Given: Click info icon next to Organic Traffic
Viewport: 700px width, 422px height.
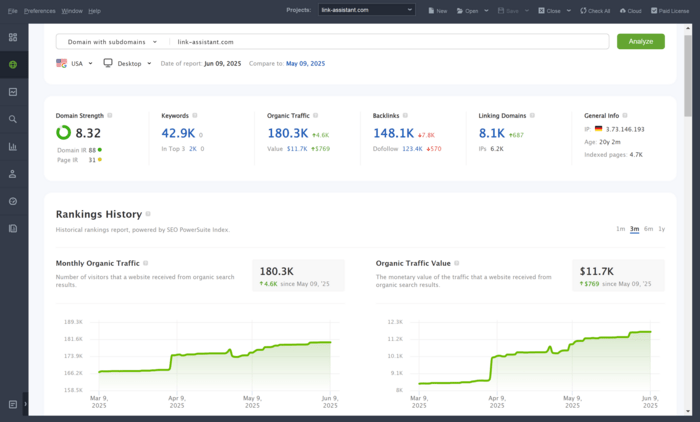Looking at the screenshot, I should 316,115.
